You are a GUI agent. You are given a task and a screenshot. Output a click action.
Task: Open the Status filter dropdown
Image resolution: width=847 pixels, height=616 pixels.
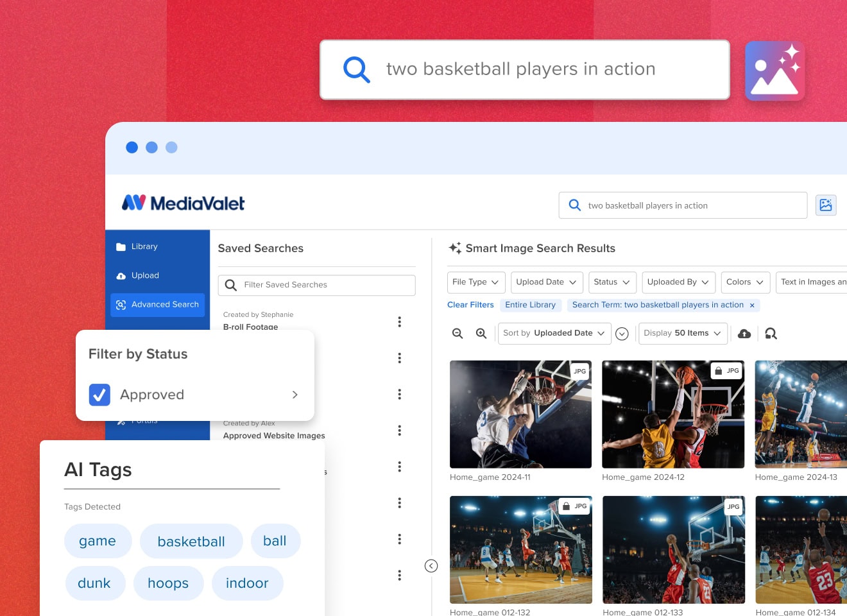coord(612,282)
